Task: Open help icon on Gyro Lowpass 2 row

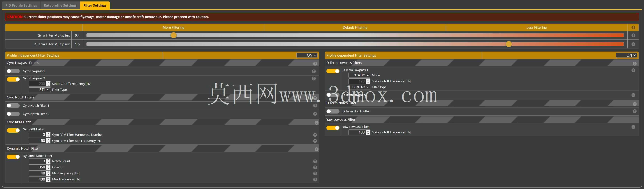Action: 314,79
